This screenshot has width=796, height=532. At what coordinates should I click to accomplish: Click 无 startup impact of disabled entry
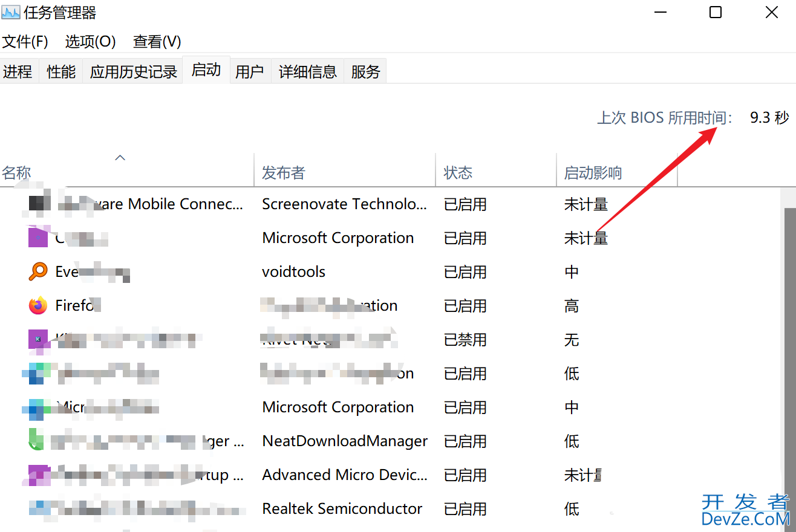pyautogui.click(x=572, y=340)
